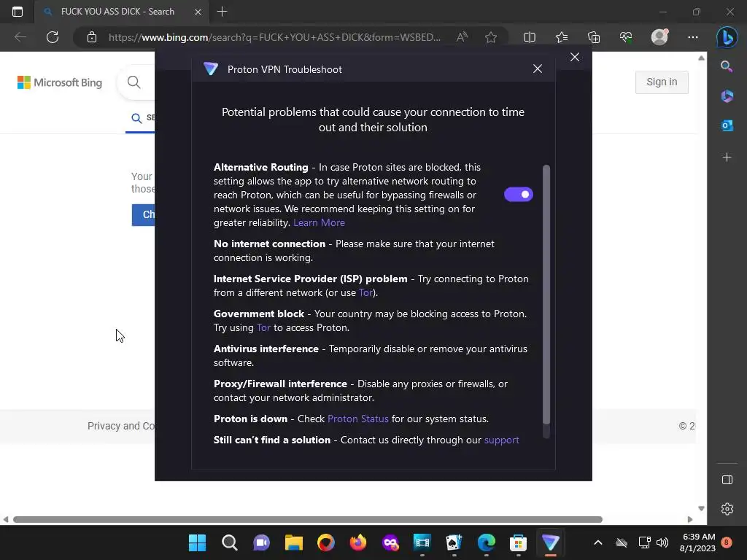Open Solitaire from the taskbar
Image resolution: width=747 pixels, height=560 pixels.
tap(454, 542)
